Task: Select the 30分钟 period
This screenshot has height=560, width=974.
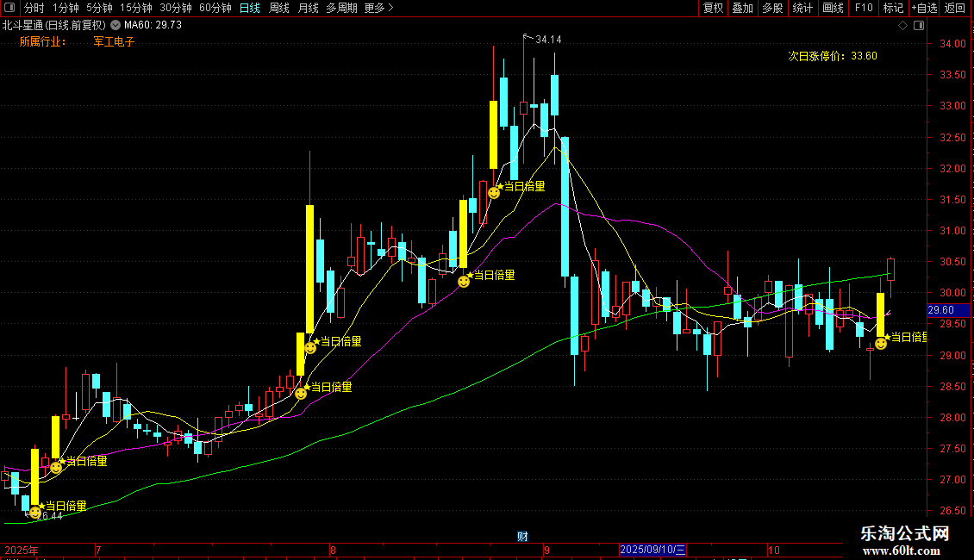Action: pyautogui.click(x=176, y=8)
